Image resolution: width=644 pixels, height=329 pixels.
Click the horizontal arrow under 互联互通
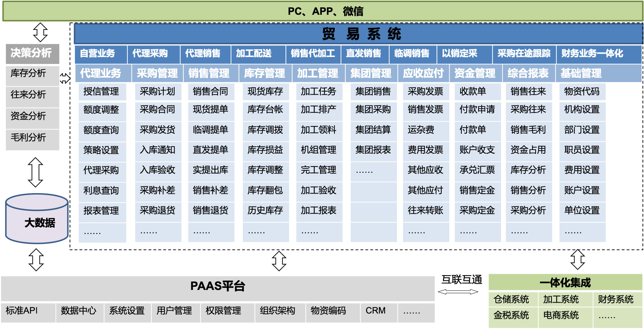(458, 292)
